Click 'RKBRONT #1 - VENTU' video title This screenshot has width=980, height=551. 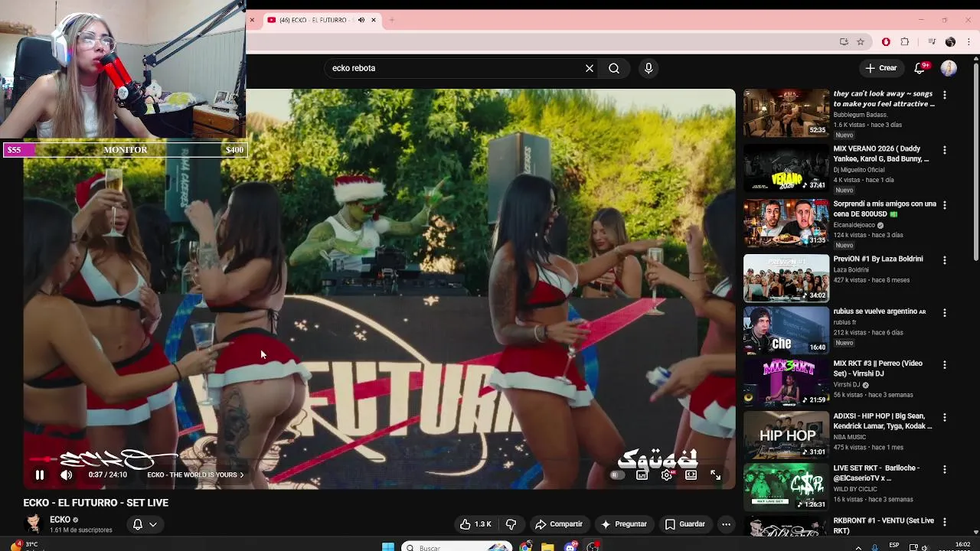884,526
